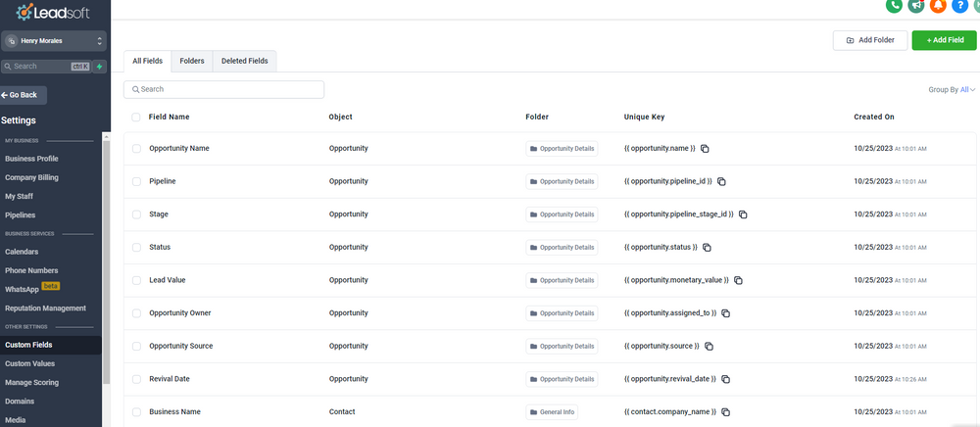Open the Group By All dropdown
Viewport: 980px width, 427px height.
(x=952, y=90)
